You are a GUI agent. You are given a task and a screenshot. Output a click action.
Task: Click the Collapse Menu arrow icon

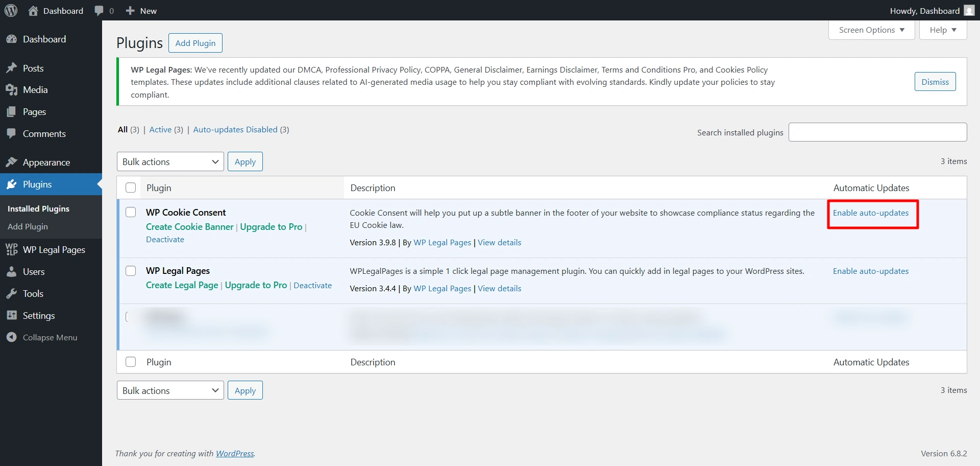[12, 337]
